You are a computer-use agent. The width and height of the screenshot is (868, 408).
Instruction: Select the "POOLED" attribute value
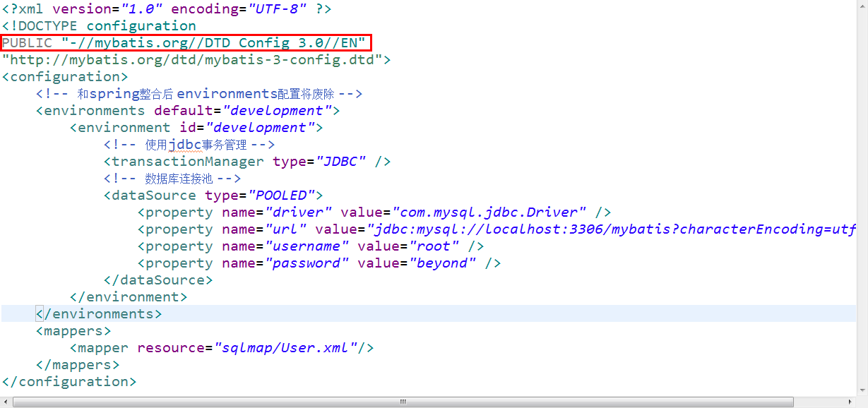281,196
